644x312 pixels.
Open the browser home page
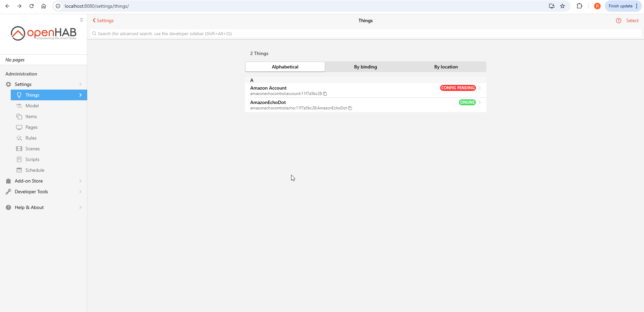(x=44, y=6)
